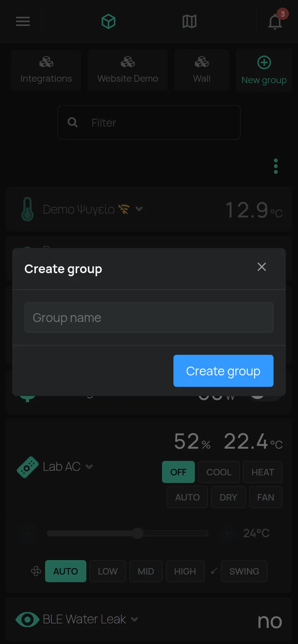Click the 12.9 °C temperature reading

(x=254, y=210)
